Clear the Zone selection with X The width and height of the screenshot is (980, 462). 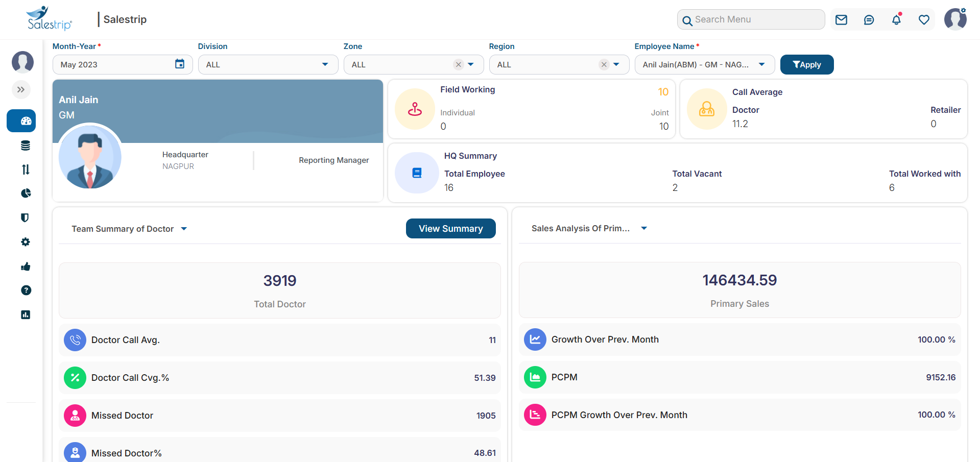point(458,65)
